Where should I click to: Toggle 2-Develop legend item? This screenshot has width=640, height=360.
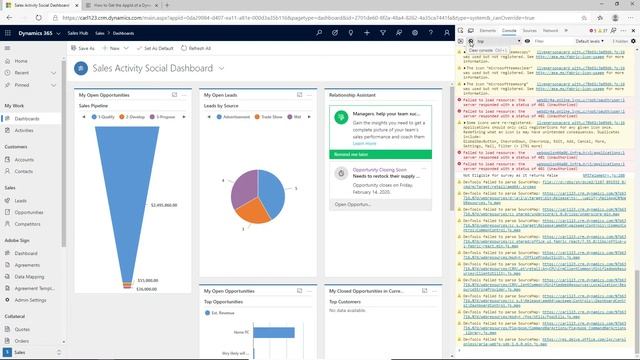(132, 117)
